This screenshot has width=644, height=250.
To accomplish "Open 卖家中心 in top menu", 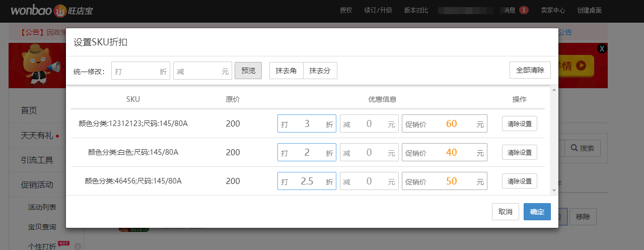I will coord(553,10).
